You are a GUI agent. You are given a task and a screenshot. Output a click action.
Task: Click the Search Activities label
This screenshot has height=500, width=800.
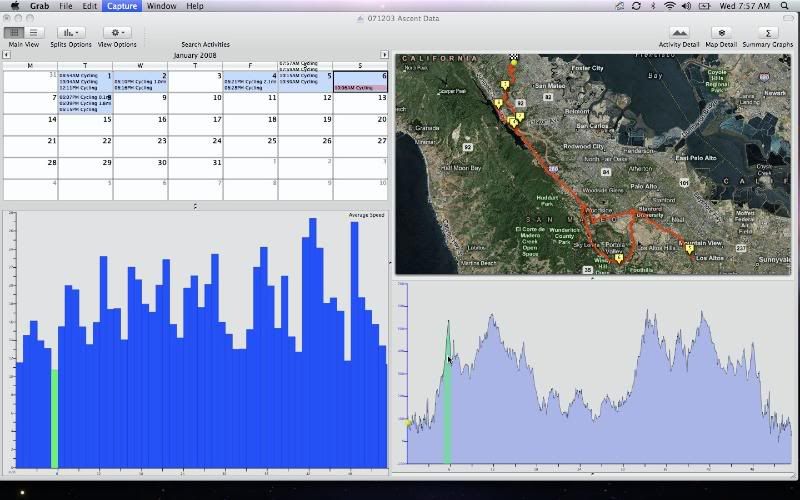205,44
